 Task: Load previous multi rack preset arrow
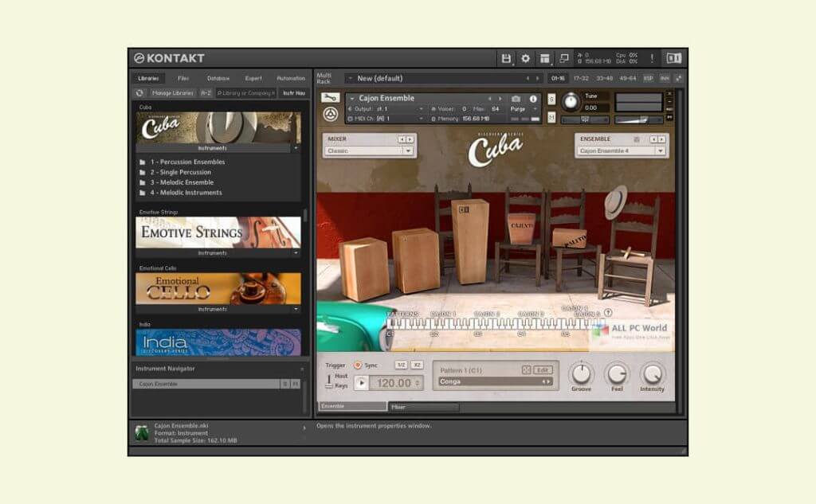tap(528, 79)
